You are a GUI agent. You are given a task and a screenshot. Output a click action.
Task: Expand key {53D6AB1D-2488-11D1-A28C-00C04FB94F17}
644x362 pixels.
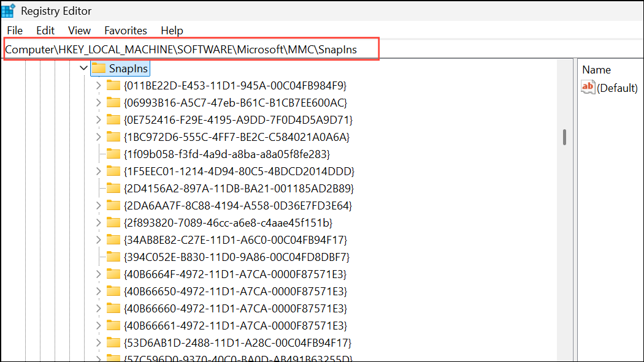tap(99, 343)
